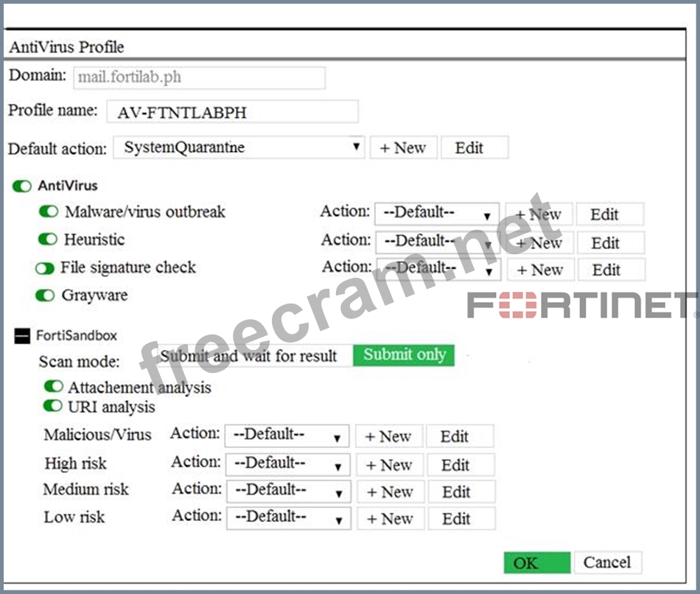Open Malware/virus outbreak Action dropdown
The image size is (700, 594).
pyautogui.click(x=437, y=214)
